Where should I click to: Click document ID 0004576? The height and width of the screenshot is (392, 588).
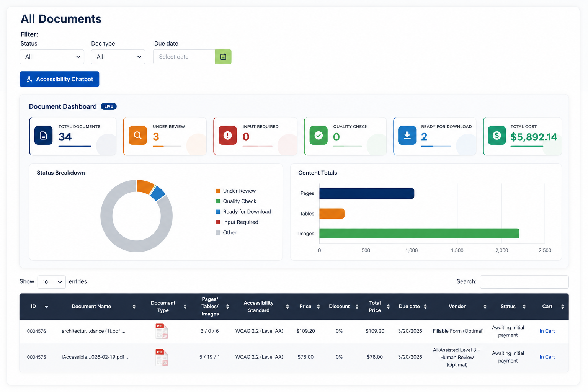click(x=36, y=331)
